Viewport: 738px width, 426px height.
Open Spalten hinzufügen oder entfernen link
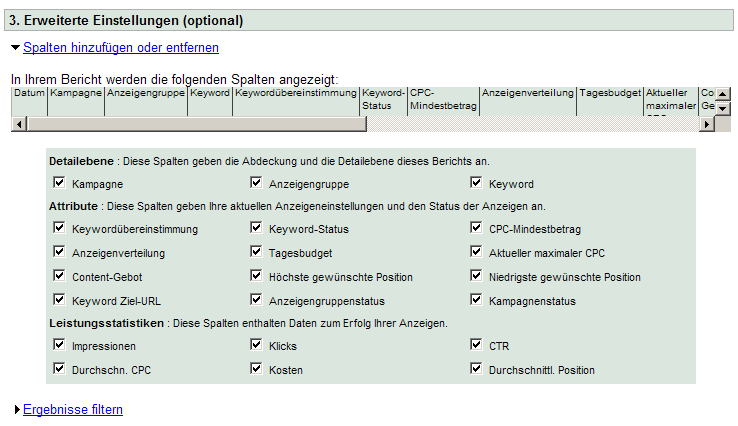pyautogui.click(x=121, y=47)
